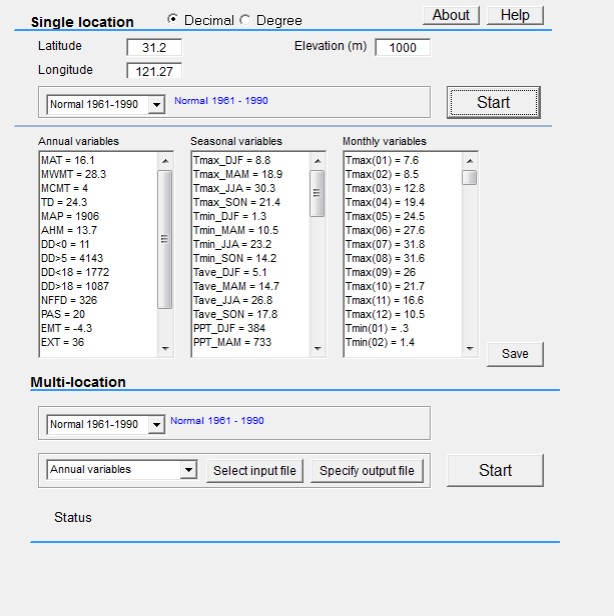Select the Tmin(01) = .3 row
Image resolution: width=614 pixels, height=616 pixels.
click(x=403, y=328)
